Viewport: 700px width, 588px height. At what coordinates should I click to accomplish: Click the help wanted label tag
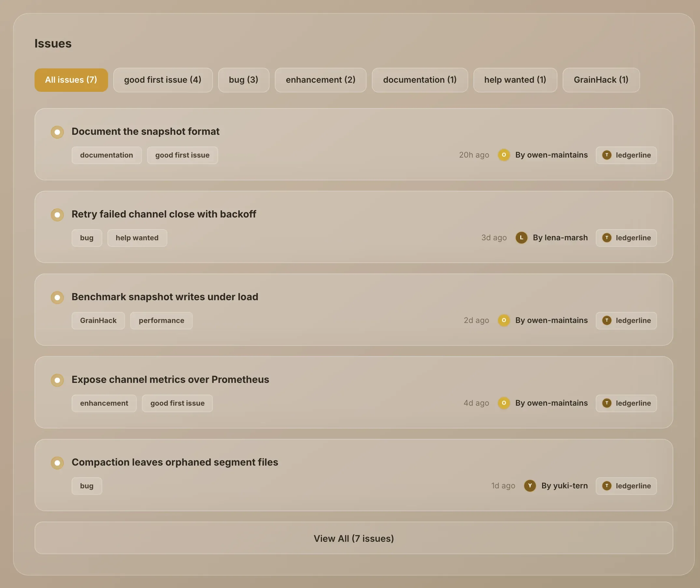point(137,238)
